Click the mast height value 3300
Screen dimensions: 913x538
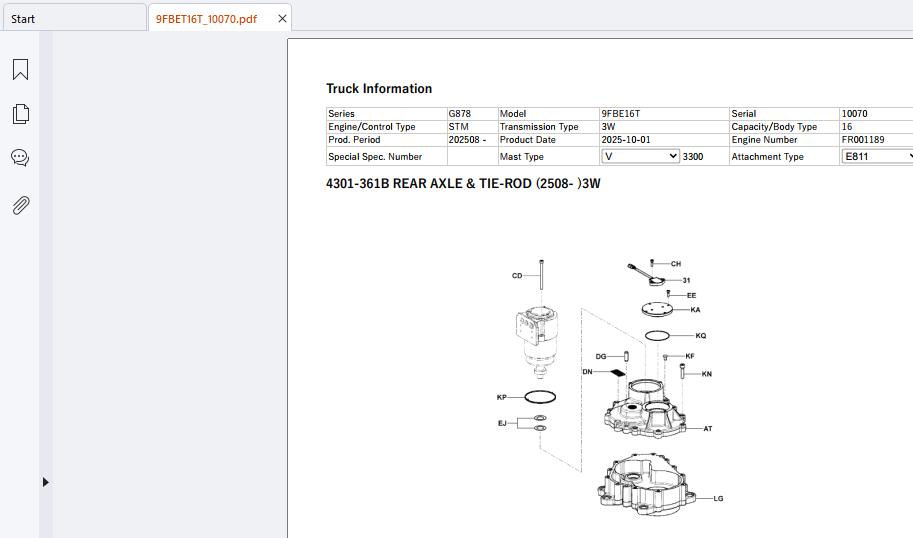click(x=693, y=157)
